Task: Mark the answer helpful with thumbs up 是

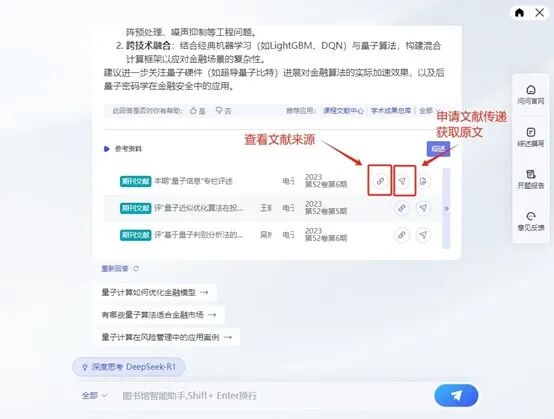Action: 198,111
